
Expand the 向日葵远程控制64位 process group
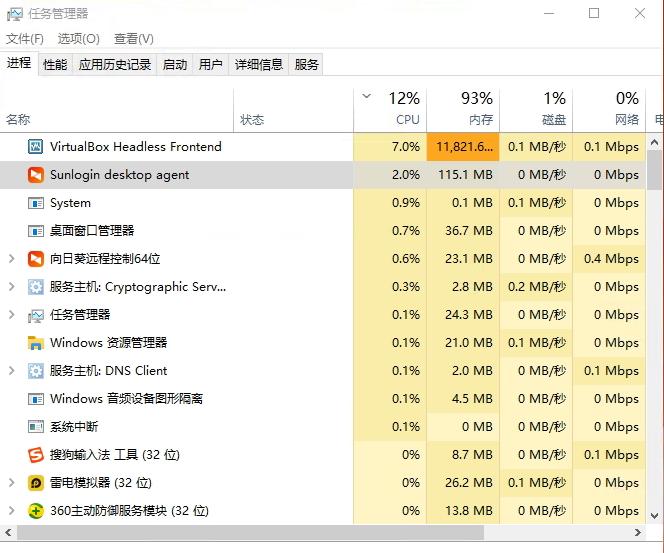(11, 259)
